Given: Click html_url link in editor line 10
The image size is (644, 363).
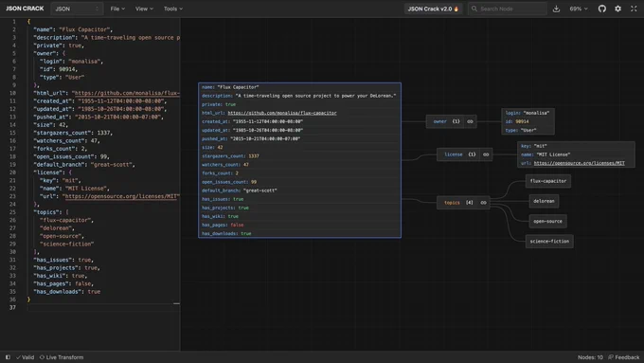Looking at the screenshot, I should [127, 93].
